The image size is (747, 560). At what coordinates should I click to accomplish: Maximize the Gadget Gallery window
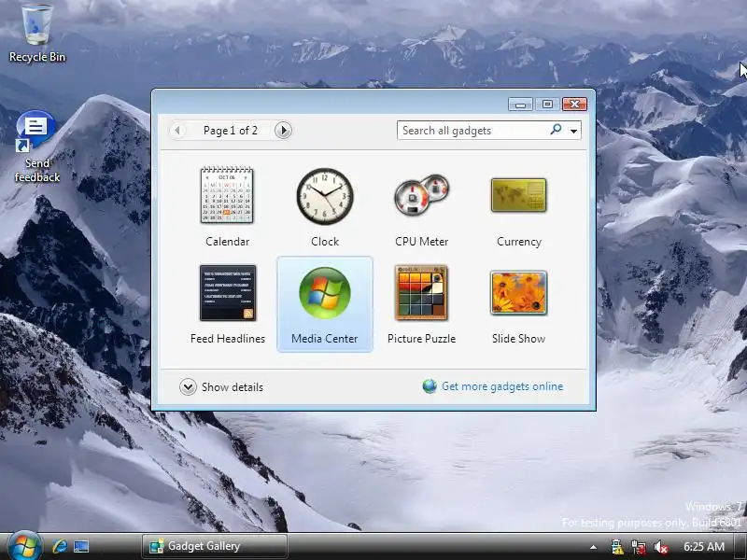point(547,104)
